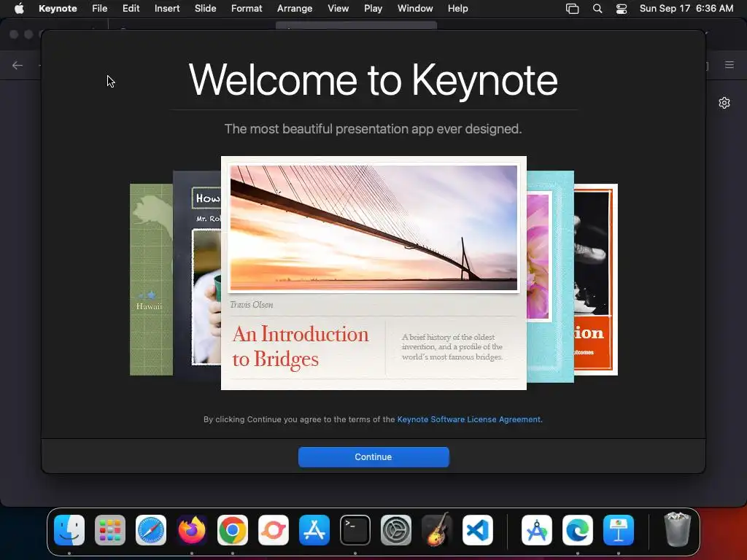747x560 pixels.
Task: Select the orange theme preview on right
Action: (x=596, y=279)
